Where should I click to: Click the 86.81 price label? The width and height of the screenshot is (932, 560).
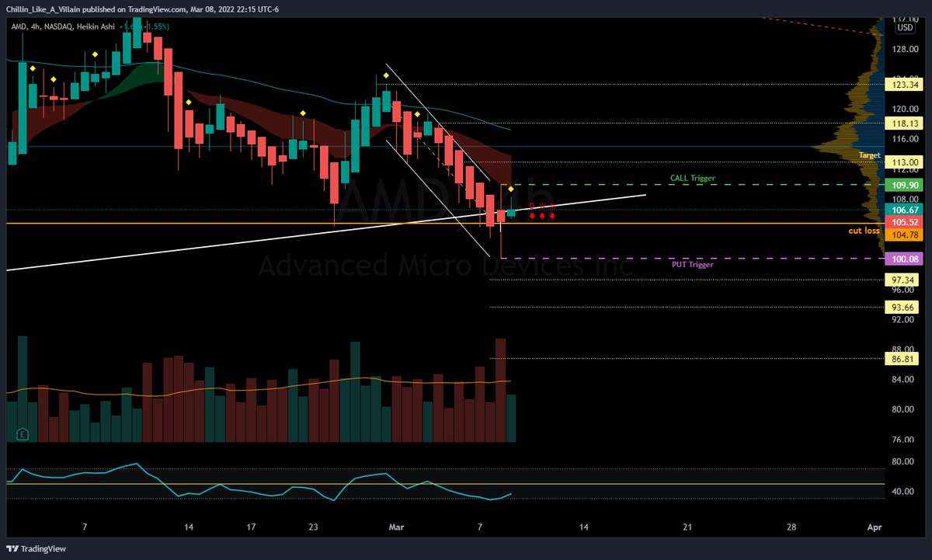[902, 359]
